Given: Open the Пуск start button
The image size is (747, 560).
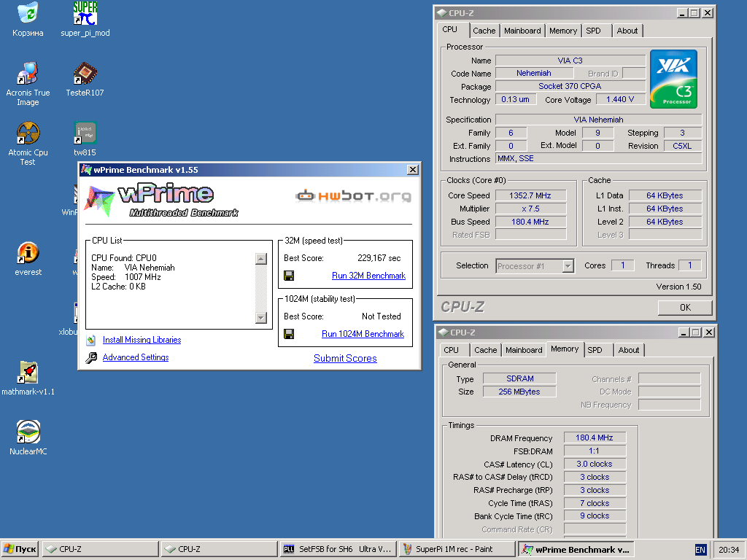Looking at the screenshot, I should click(x=20, y=549).
